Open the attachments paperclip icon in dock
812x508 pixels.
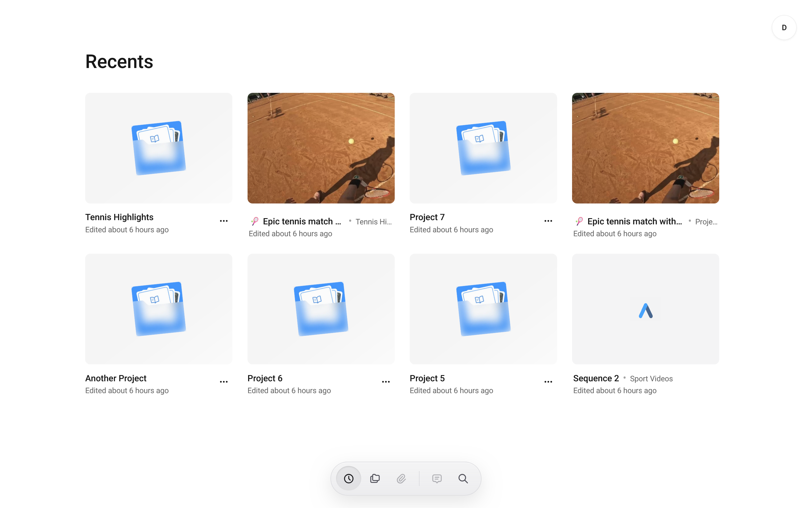401,478
